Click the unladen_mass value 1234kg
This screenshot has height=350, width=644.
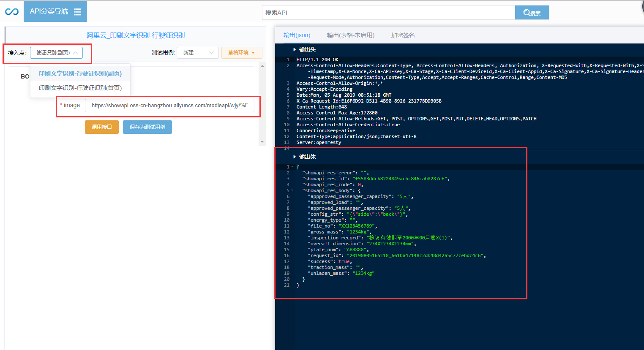coord(363,273)
